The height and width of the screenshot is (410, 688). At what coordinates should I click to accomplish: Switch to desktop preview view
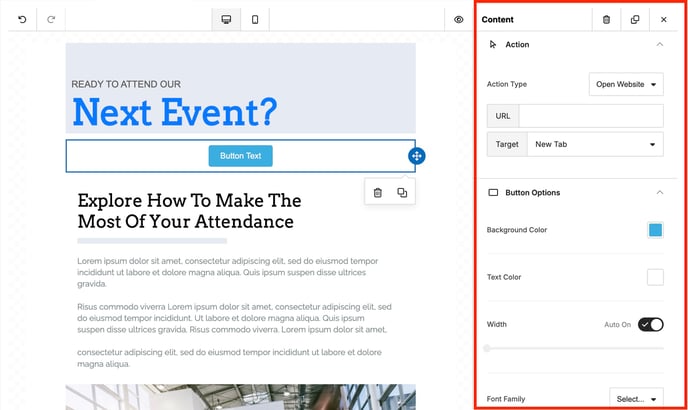pyautogui.click(x=226, y=19)
